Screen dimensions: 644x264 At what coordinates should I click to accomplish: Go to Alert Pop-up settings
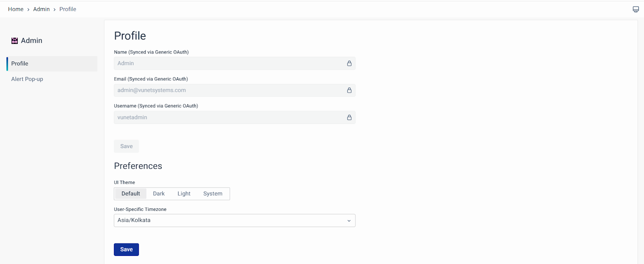point(27,79)
